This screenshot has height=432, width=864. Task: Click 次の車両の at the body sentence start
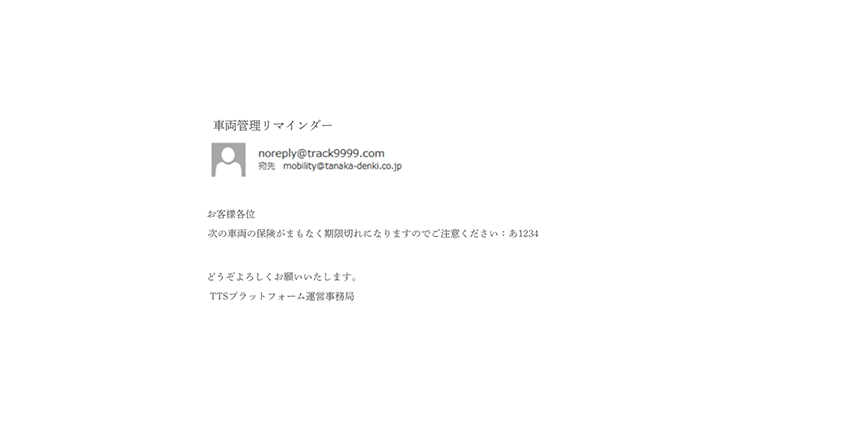tap(231, 234)
